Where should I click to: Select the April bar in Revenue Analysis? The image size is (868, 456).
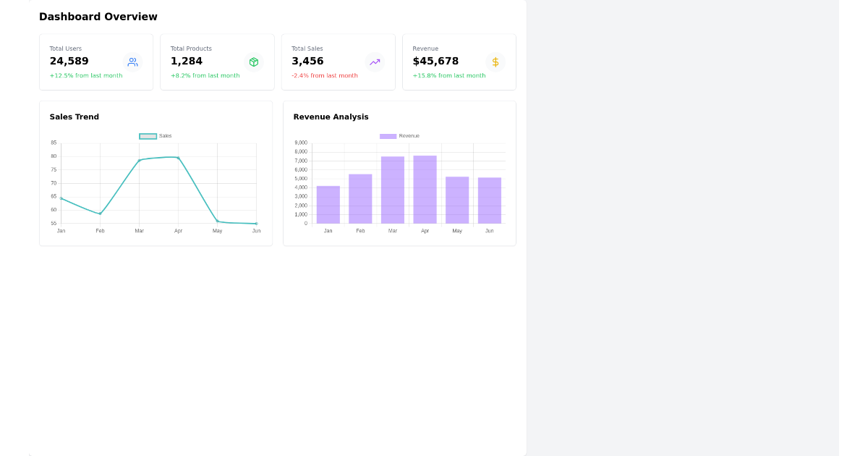click(x=425, y=188)
